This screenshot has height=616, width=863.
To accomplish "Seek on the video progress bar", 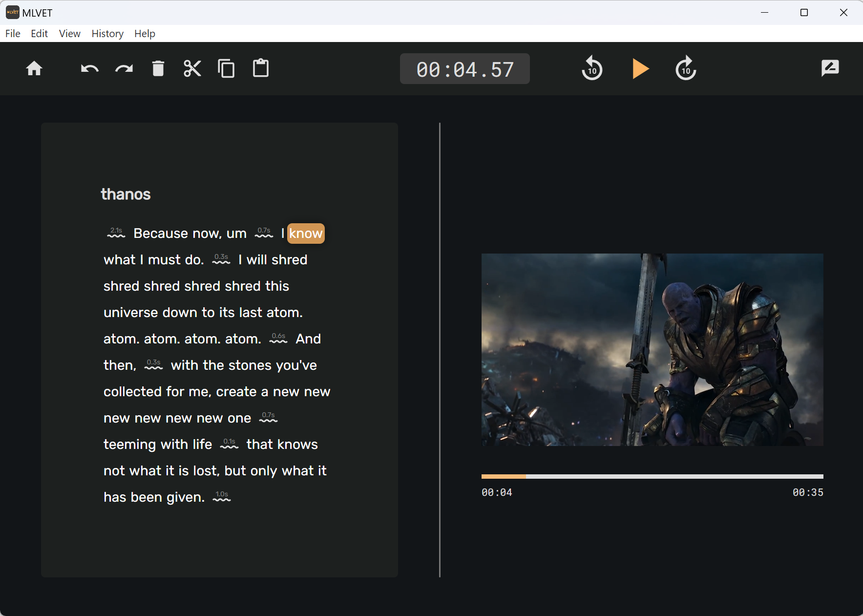I will pos(652,476).
